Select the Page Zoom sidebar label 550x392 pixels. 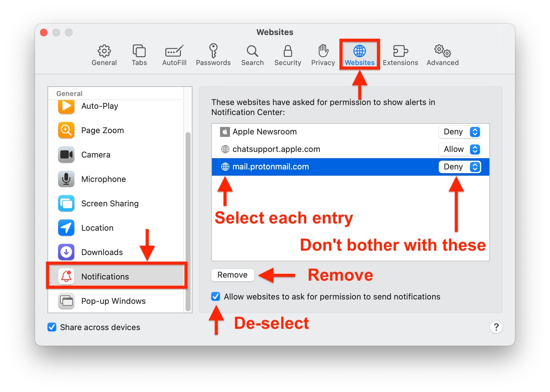[x=102, y=130]
